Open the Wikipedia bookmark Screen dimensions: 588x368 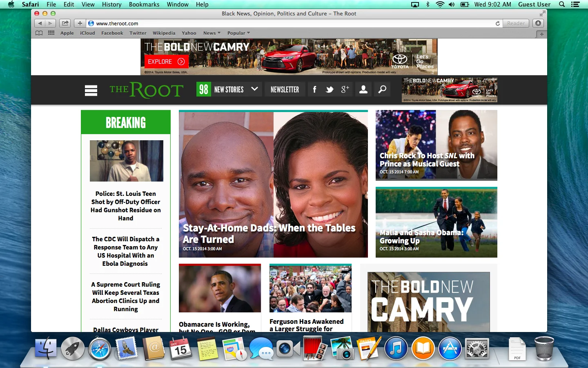pos(164,33)
